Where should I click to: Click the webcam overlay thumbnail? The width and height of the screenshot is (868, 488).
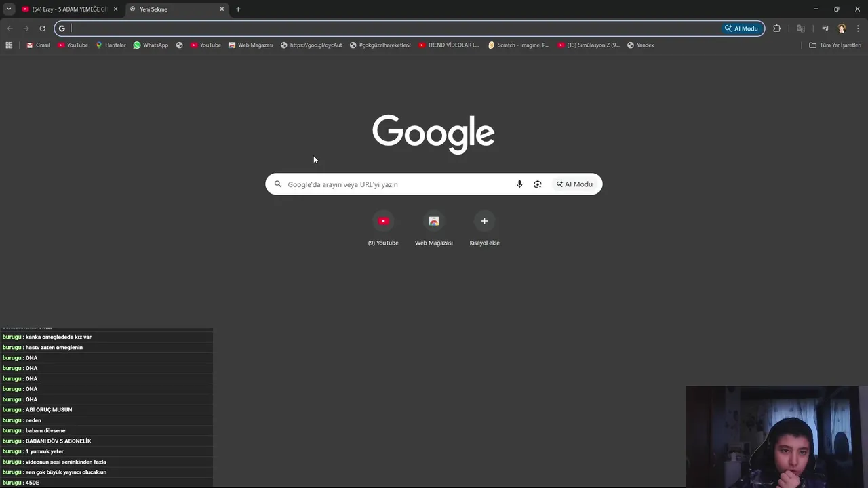(777, 436)
